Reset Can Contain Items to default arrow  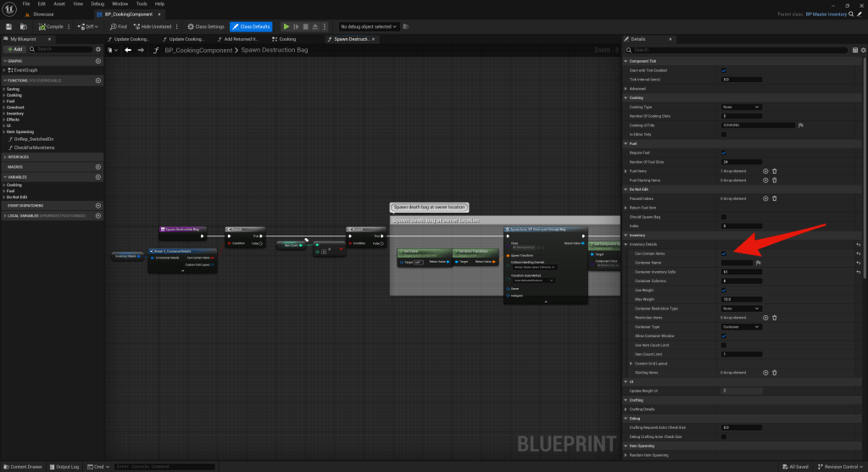point(858,253)
